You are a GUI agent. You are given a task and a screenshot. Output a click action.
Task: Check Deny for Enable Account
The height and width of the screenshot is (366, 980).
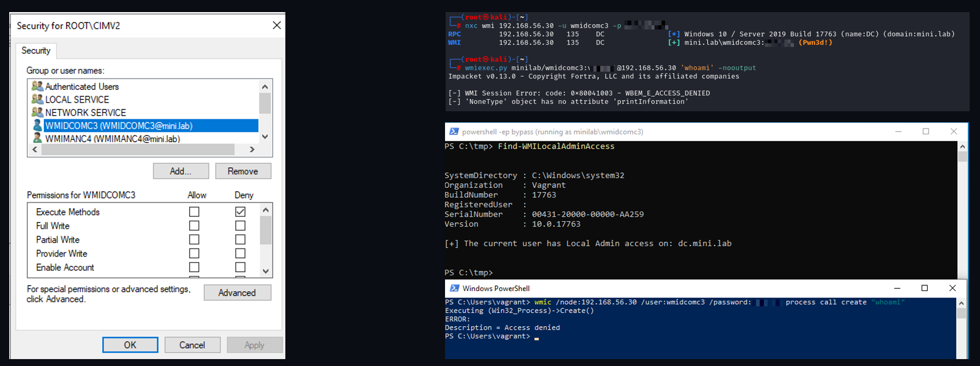tap(240, 267)
